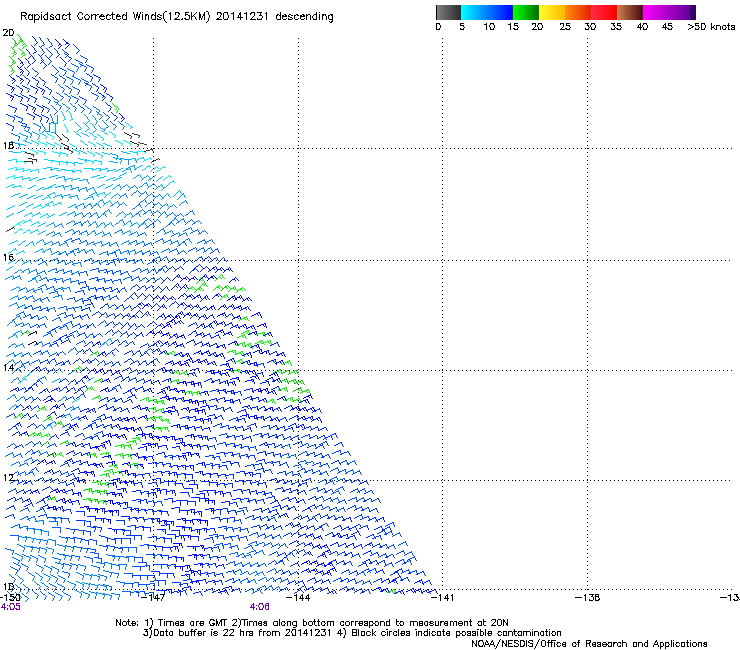Pick the green 15-20 knots legend color

(526, 12)
